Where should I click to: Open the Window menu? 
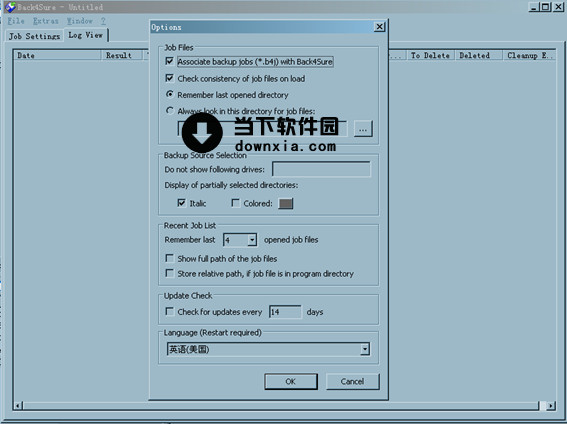80,21
